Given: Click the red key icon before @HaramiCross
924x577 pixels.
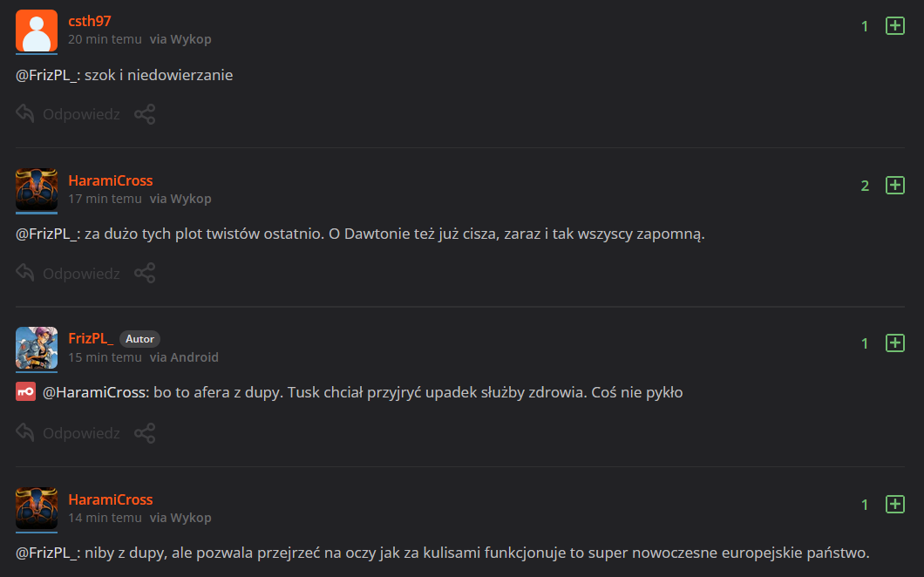Looking at the screenshot, I should pyautogui.click(x=25, y=392).
